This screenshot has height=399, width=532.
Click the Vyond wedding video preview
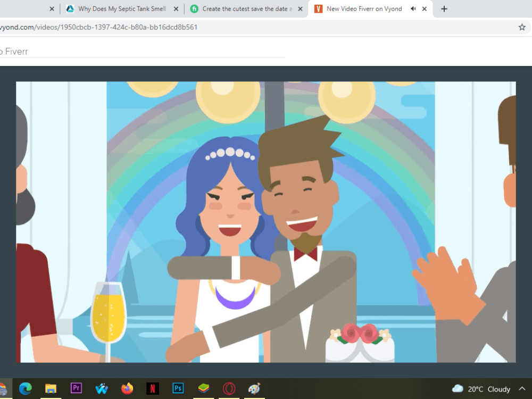pyautogui.click(x=266, y=222)
